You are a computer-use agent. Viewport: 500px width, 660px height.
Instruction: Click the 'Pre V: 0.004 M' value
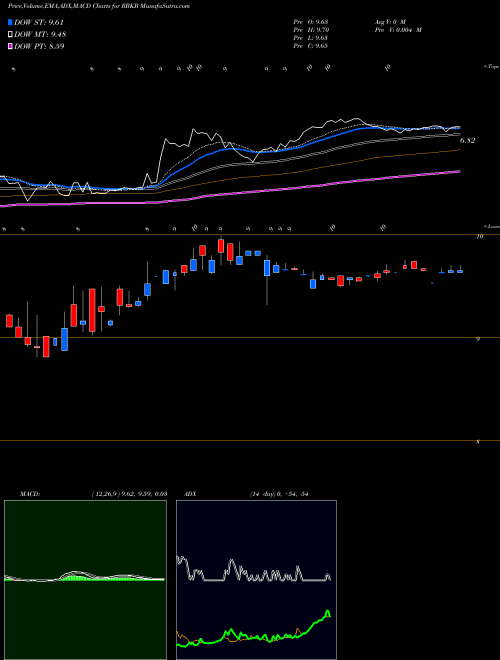pos(398,30)
